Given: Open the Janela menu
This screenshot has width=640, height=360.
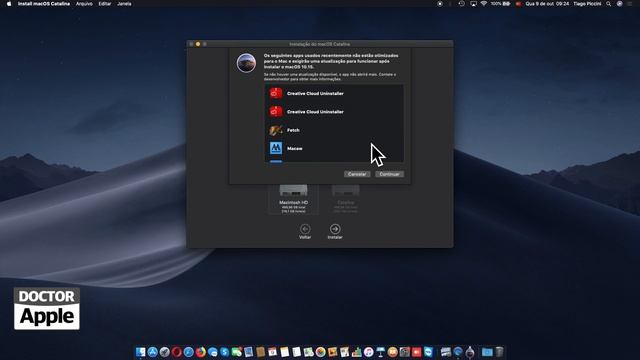Looking at the screenshot, I should point(124,4).
